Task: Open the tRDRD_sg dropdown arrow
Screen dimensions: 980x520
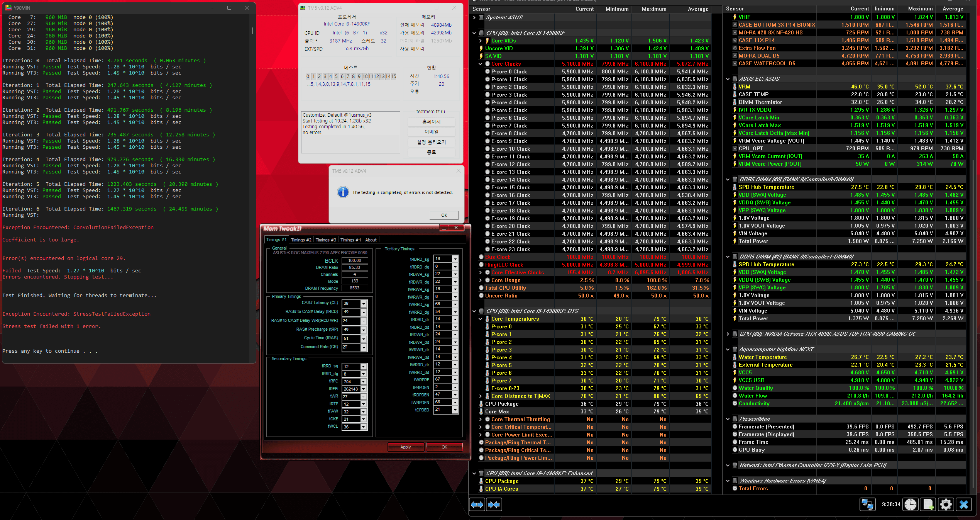Action: click(x=455, y=259)
